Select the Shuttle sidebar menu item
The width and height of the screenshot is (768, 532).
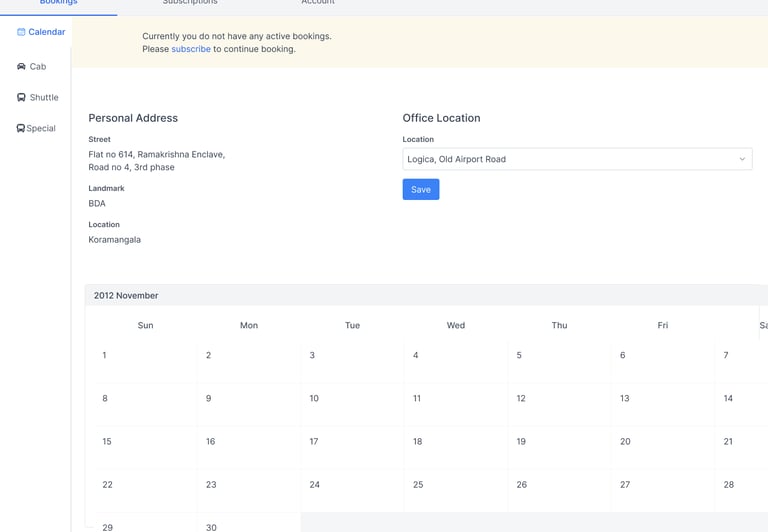(x=43, y=98)
